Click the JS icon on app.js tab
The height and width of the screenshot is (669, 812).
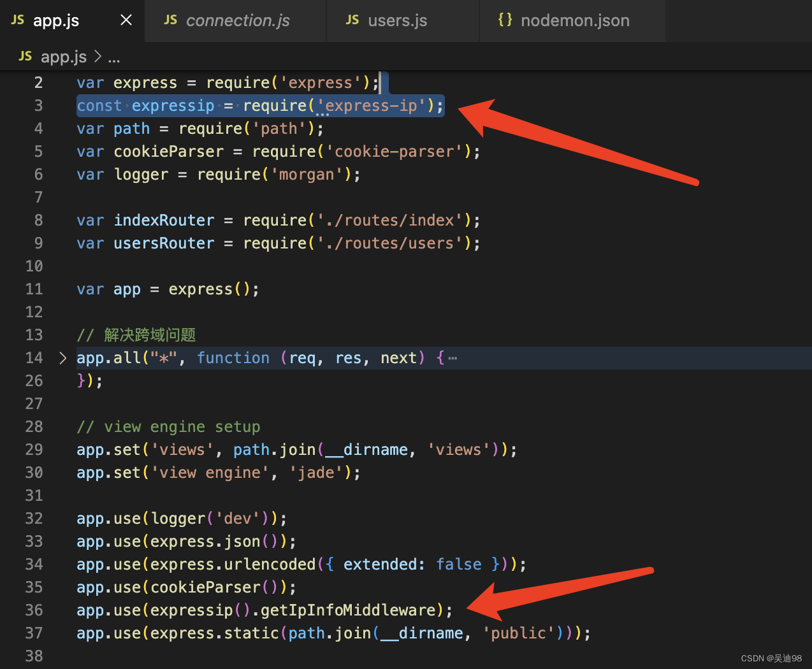click(18, 20)
